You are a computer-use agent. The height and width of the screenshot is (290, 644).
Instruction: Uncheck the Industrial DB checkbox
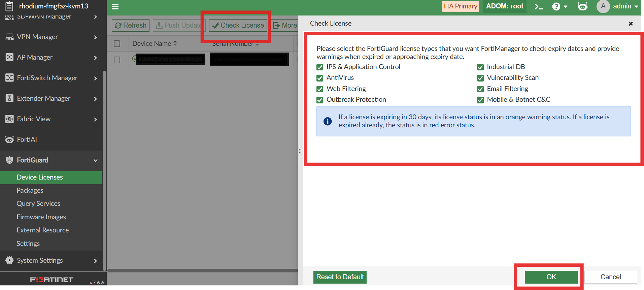(480, 67)
